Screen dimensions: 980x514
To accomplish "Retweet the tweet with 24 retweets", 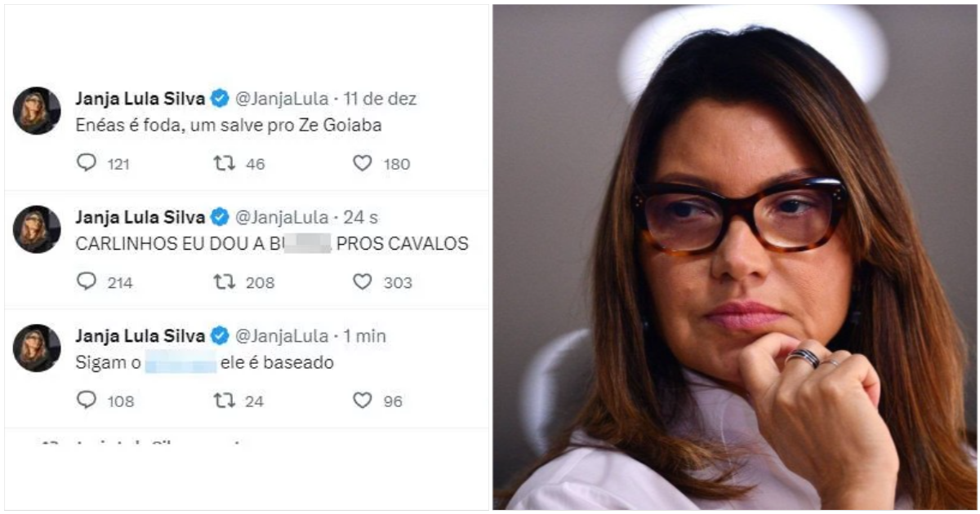I will pyautogui.click(x=224, y=400).
